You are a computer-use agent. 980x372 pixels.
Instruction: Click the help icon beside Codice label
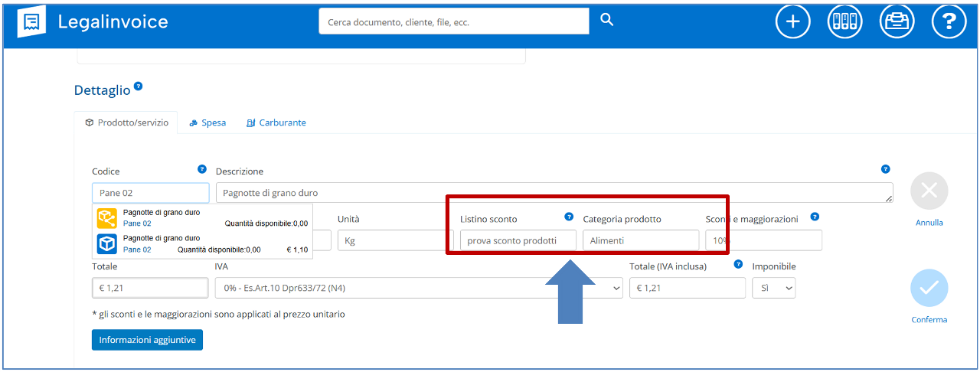point(202,169)
